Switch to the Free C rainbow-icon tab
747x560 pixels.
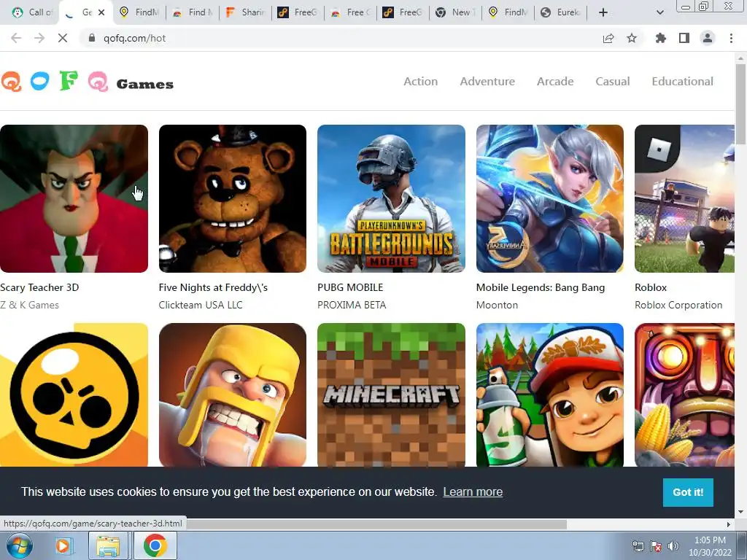click(351, 12)
